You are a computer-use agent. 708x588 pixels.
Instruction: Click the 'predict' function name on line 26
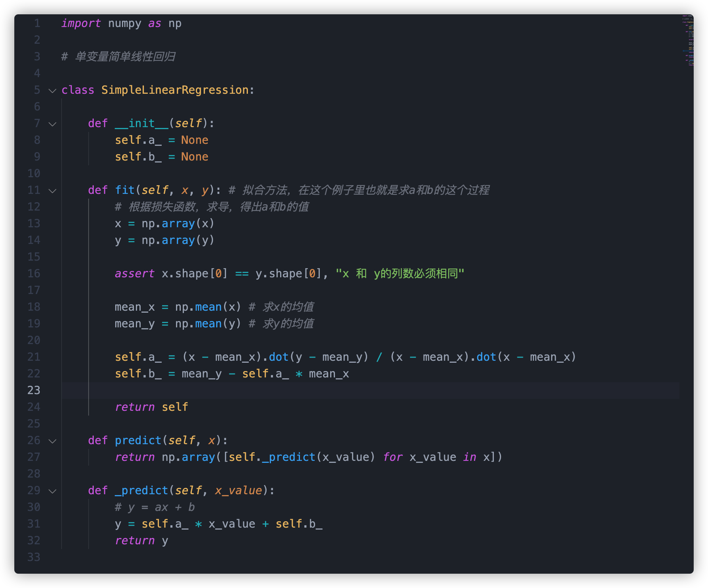coord(138,441)
